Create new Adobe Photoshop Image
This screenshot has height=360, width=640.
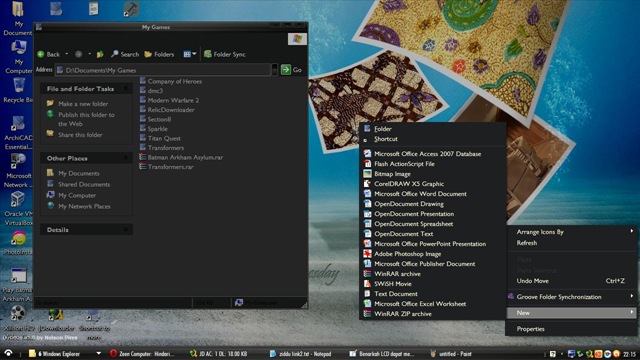pyautogui.click(x=433, y=254)
